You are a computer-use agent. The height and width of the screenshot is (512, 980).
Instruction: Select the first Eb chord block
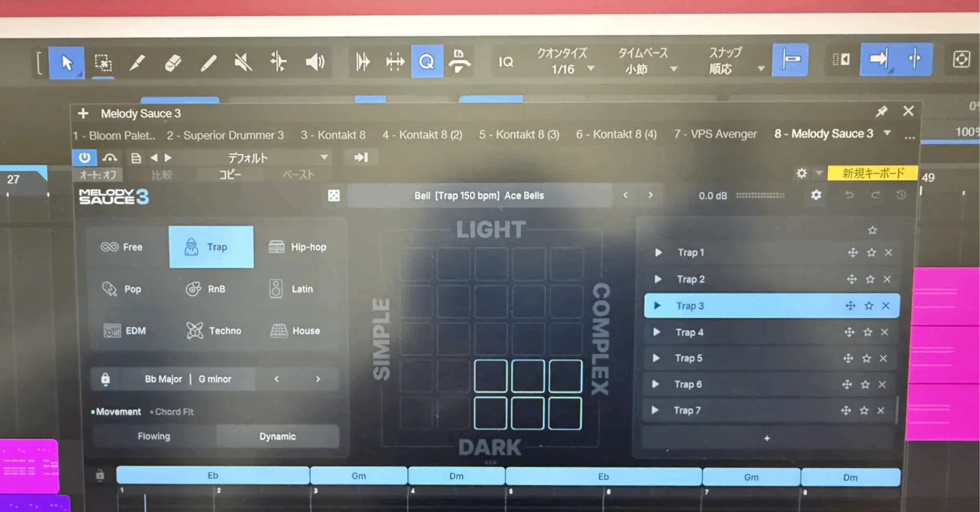pyautogui.click(x=213, y=475)
